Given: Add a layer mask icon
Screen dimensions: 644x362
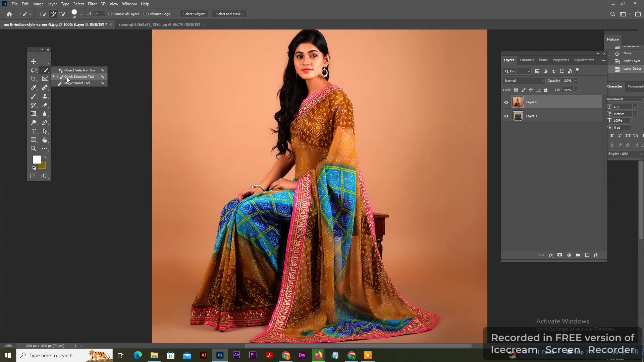Looking at the screenshot, I should click(x=559, y=255).
